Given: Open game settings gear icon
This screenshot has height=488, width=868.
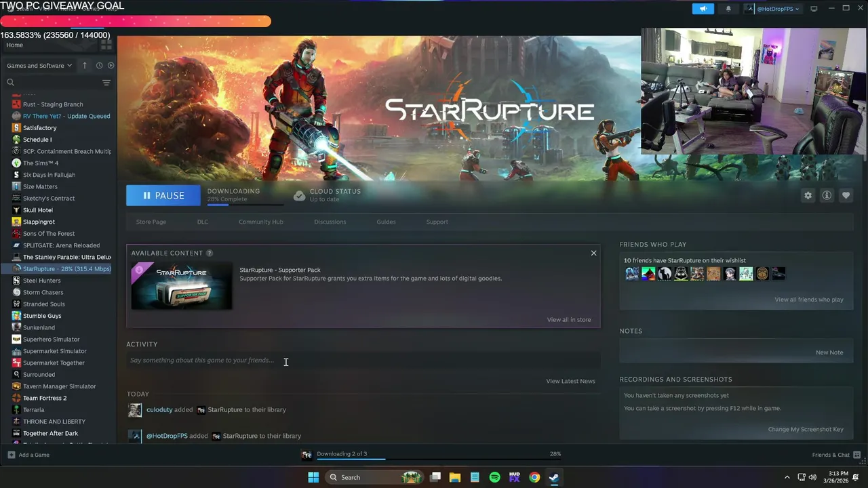Looking at the screenshot, I should click(x=808, y=195).
